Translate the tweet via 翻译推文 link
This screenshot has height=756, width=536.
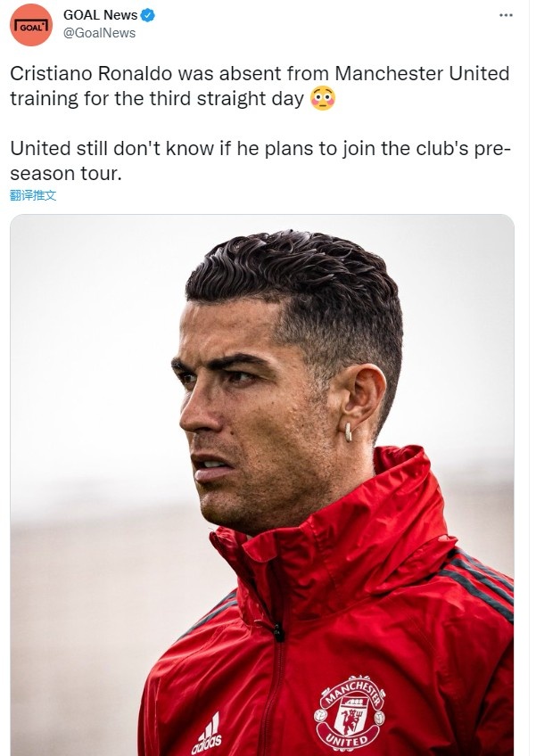(x=33, y=195)
